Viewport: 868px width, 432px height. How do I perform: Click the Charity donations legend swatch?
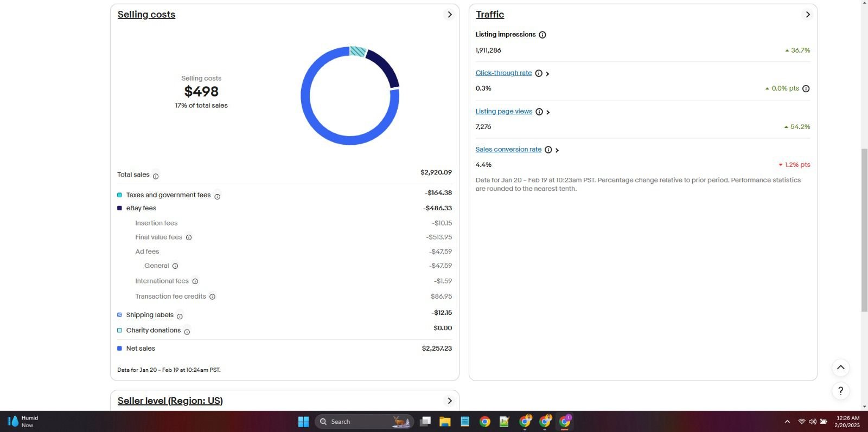coord(119,330)
